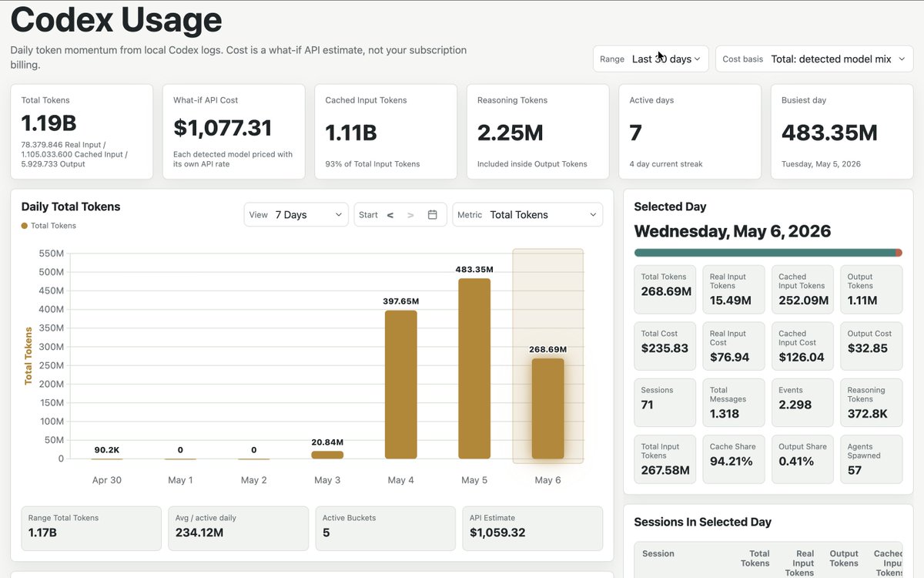Viewport: 924px width, 578px height.
Task: Select the May 5 bar labeled 483.35M
Action: click(474, 368)
